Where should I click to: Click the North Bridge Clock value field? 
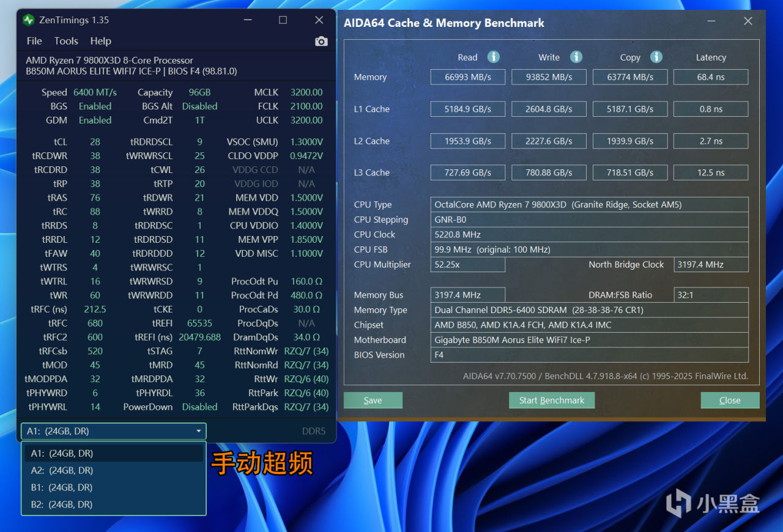pyautogui.click(x=711, y=264)
